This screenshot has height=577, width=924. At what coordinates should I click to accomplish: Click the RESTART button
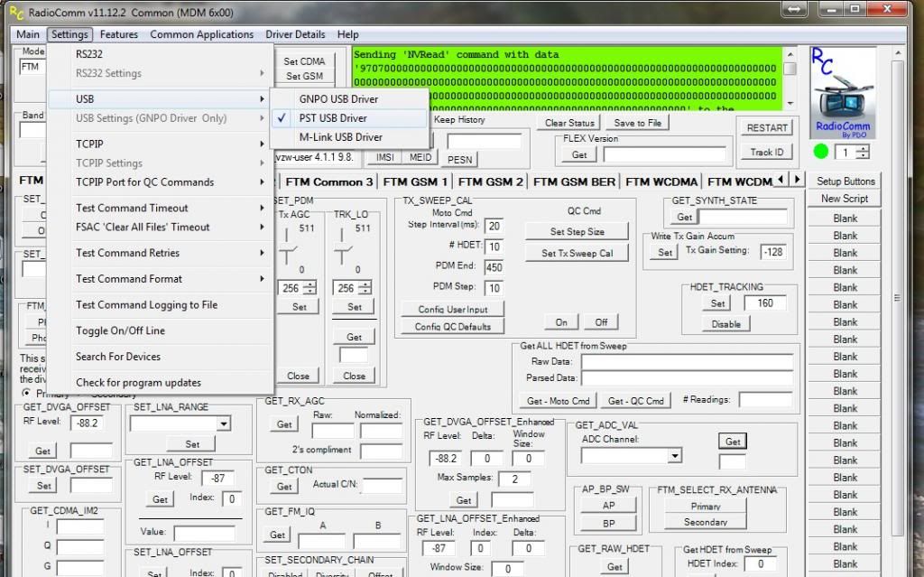[767, 128]
